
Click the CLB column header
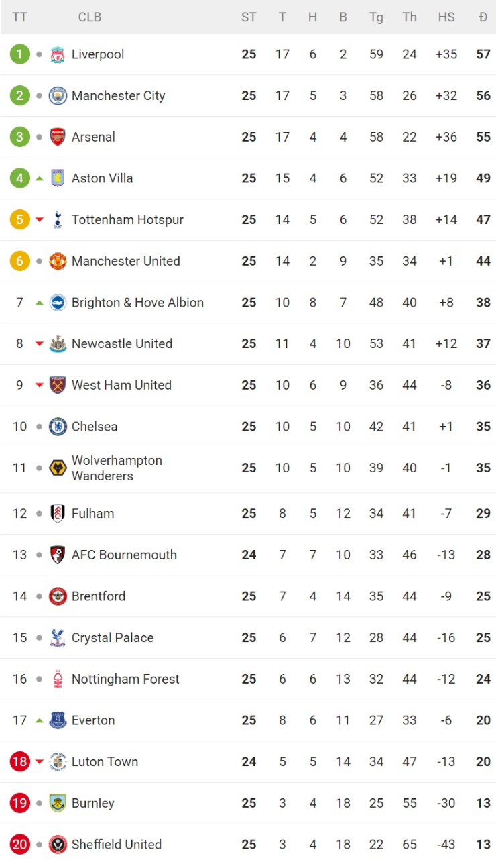click(90, 17)
